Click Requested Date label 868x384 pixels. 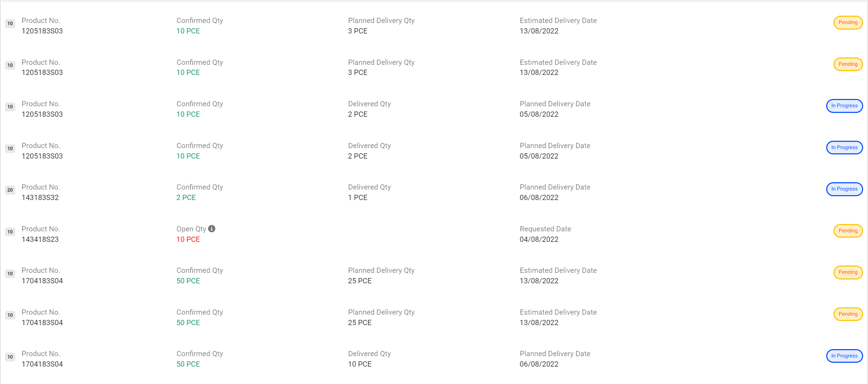(545, 229)
